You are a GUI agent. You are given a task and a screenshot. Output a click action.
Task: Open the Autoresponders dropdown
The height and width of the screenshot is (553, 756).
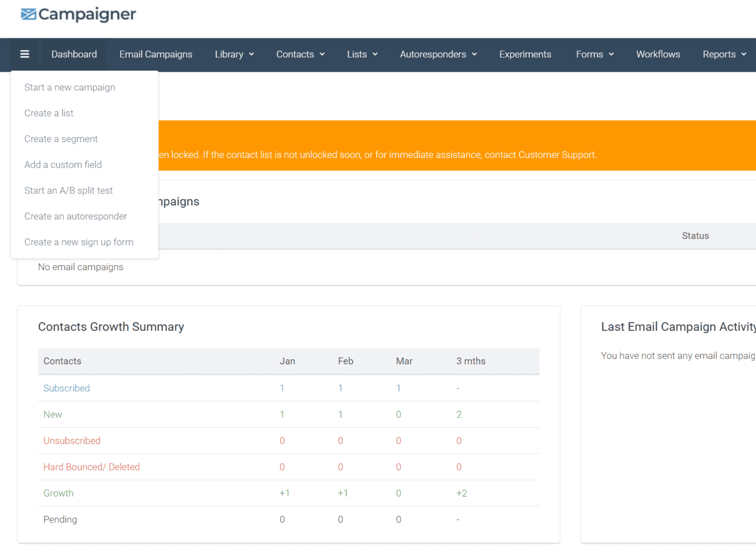point(438,54)
